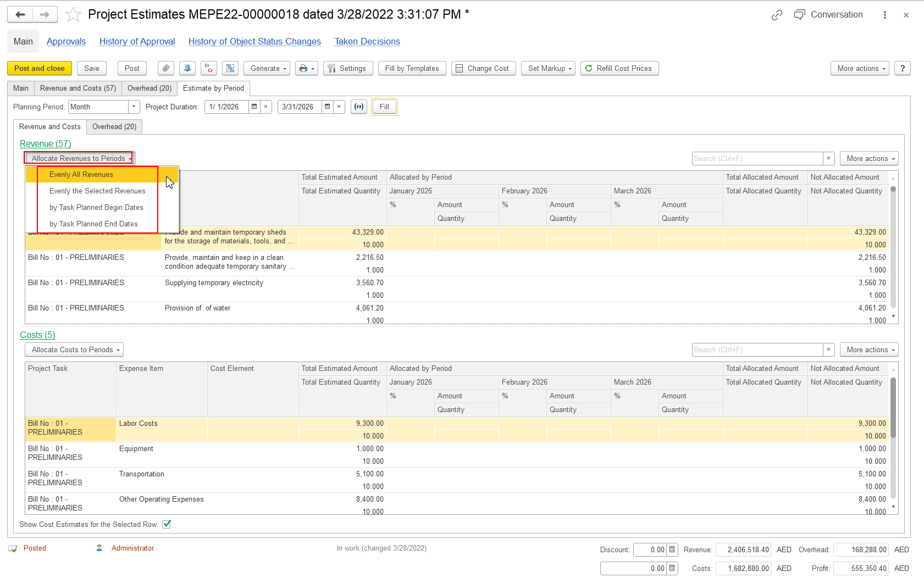Click the Fill button next to project duration
The width and height of the screenshot is (924, 583).
click(x=384, y=107)
